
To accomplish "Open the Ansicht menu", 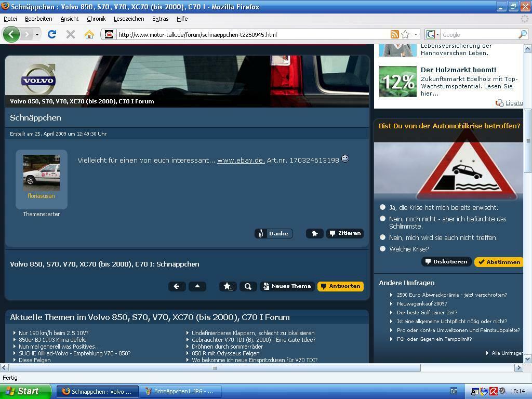I will [70, 19].
